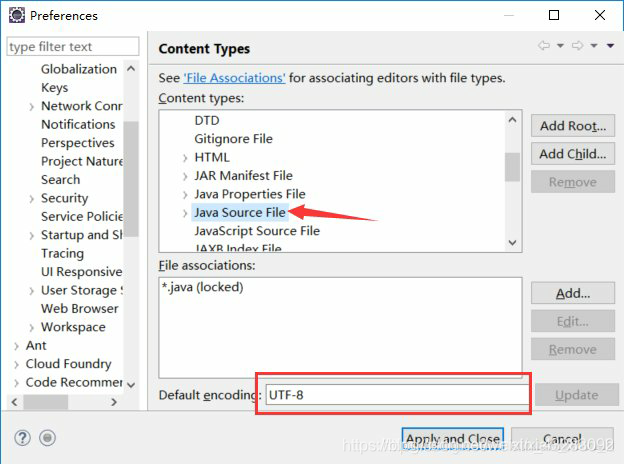Expand the Cloud Foundry node
Viewport: 624px width, 464px height.
16,364
